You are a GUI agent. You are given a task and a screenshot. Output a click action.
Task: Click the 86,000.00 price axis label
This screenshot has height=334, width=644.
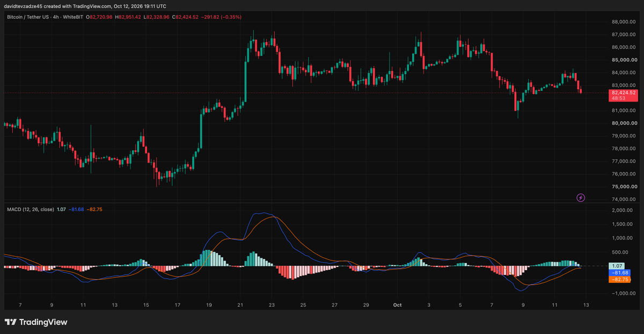(624, 47)
